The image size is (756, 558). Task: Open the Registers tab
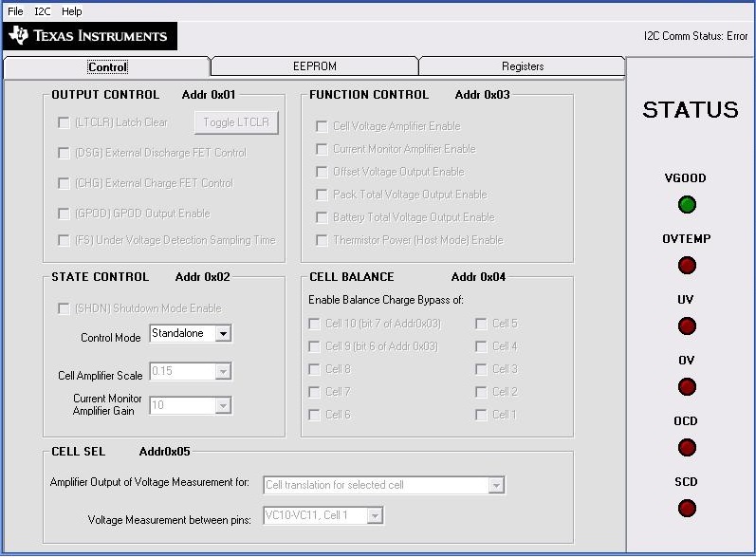523,66
